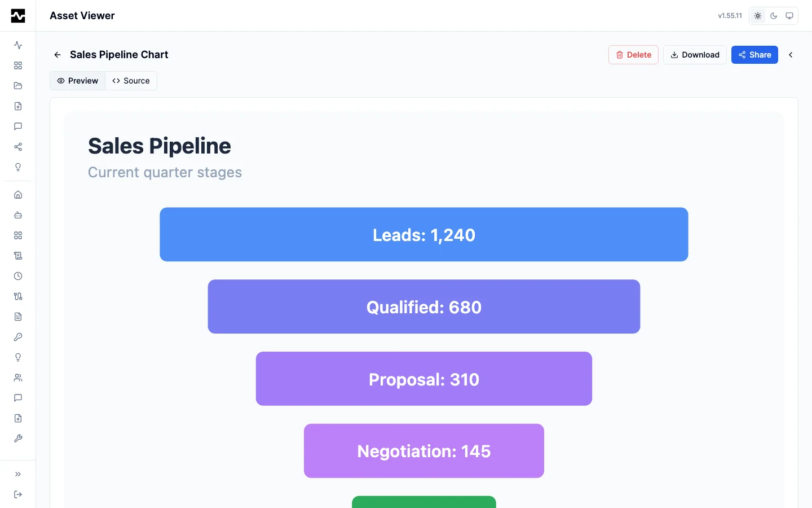Download the Sales Pipeline Chart asset
812x508 pixels.
point(695,55)
